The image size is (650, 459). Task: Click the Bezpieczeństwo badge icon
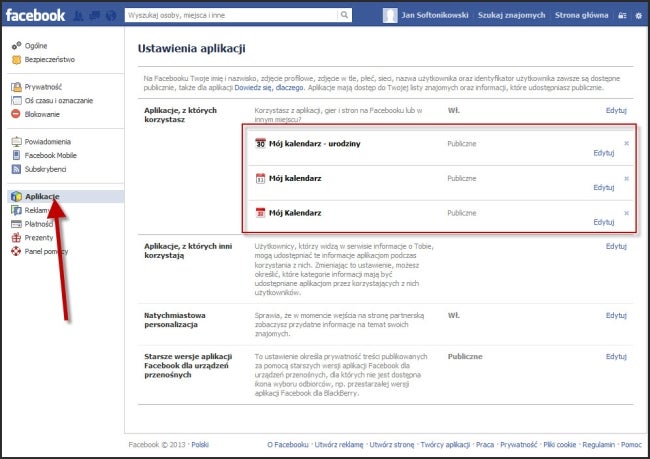pyautogui.click(x=16, y=60)
